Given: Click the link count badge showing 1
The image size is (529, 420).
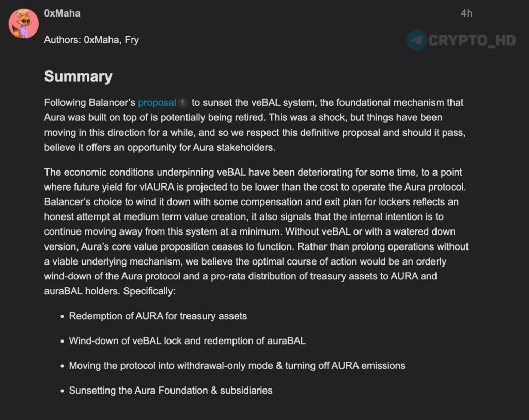Looking at the screenshot, I should pyautogui.click(x=182, y=103).
